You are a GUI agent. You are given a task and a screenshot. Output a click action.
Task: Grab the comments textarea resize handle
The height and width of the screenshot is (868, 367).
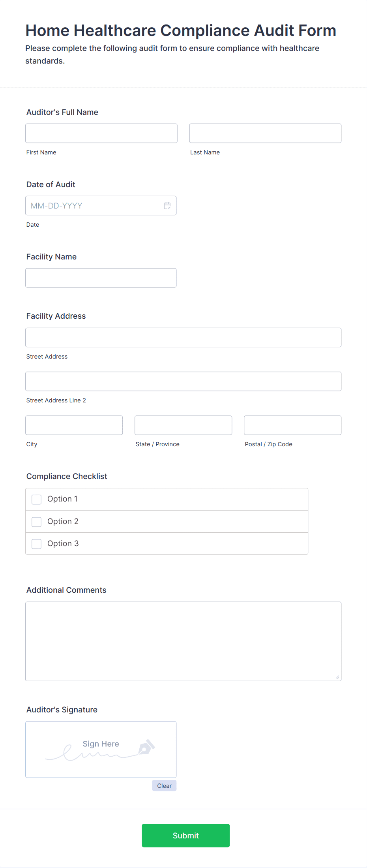coord(337,677)
